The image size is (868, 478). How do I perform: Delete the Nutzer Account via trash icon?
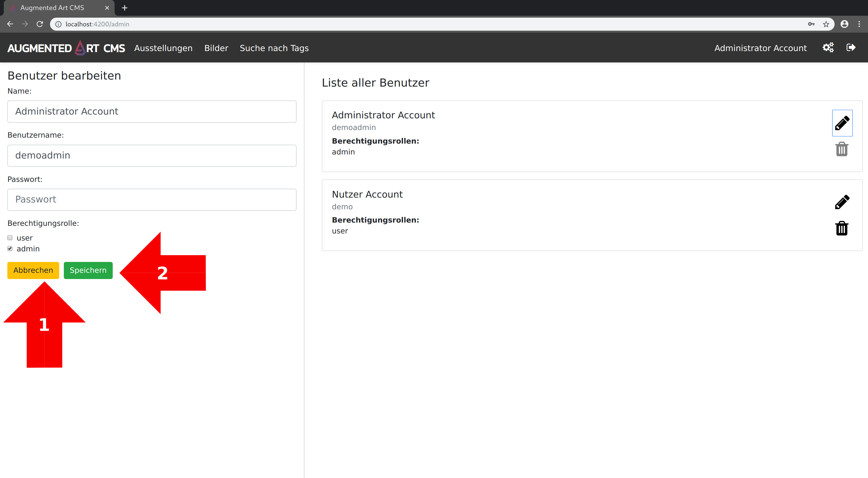click(842, 228)
